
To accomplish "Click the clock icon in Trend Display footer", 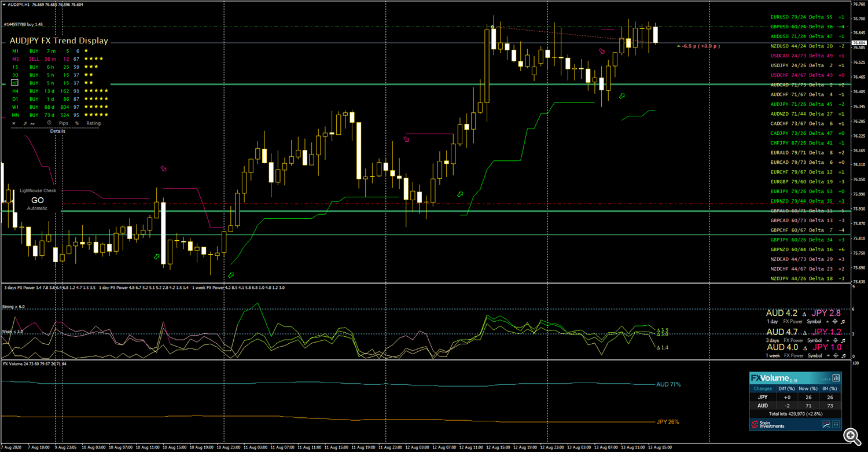I will tap(49, 123).
